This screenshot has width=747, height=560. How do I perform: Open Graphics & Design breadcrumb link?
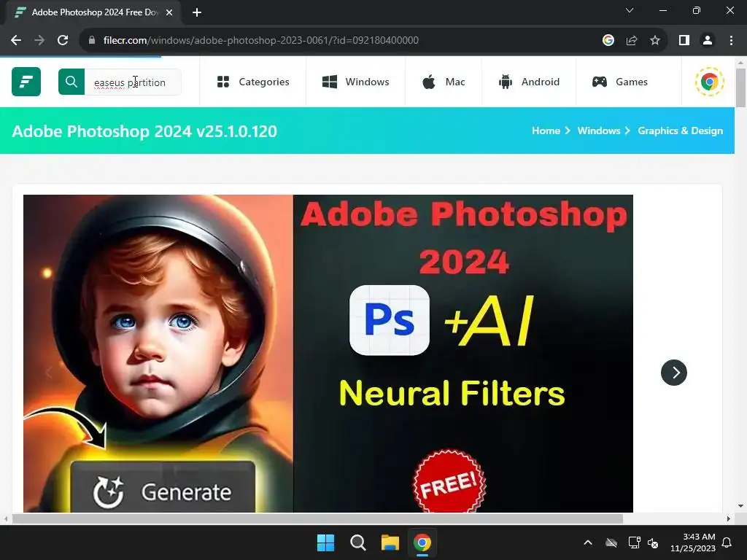tap(681, 131)
